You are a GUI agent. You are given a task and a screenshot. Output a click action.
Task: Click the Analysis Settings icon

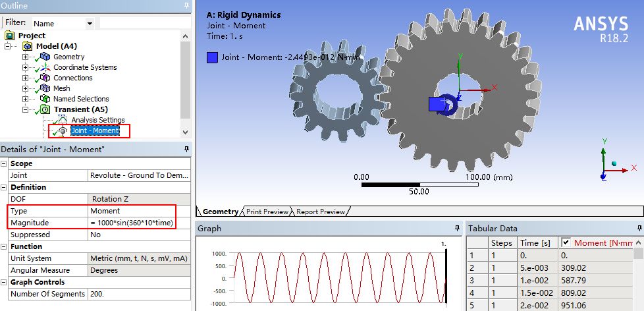(x=61, y=119)
